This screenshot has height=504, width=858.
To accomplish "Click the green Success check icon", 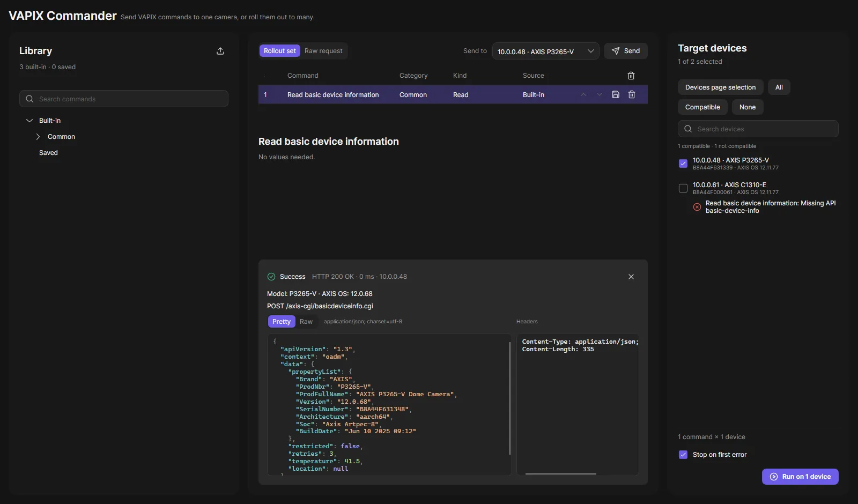I will tap(271, 277).
